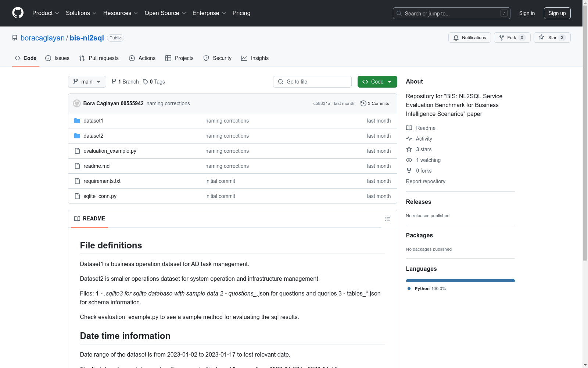Click the branch icon beside 1 Branch

[x=114, y=82]
